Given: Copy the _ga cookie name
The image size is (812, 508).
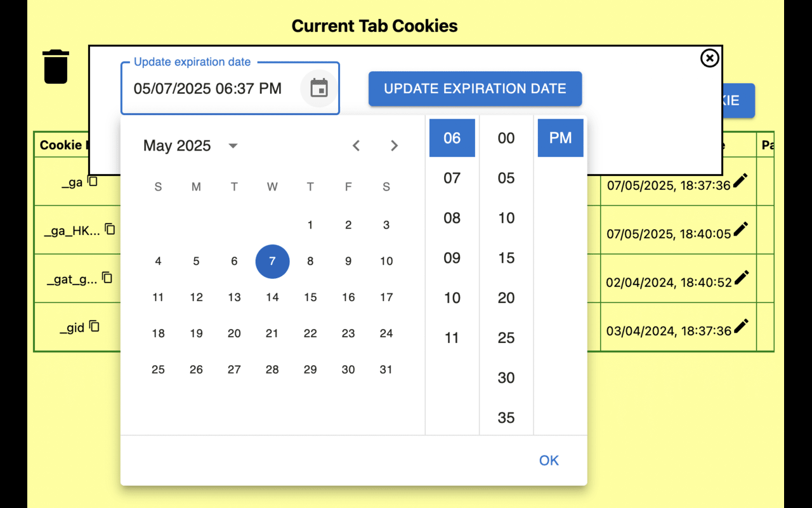Looking at the screenshot, I should click(x=93, y=182).
